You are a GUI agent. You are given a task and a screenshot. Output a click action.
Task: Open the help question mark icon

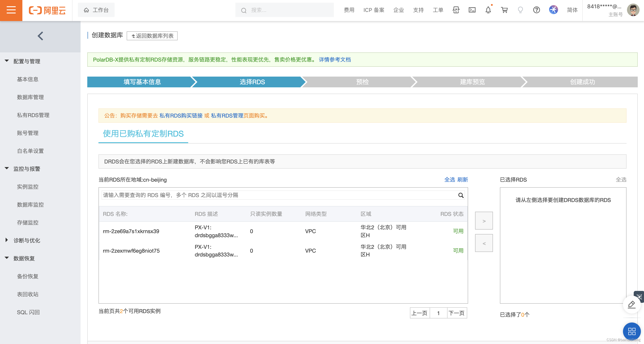(537, 10)
